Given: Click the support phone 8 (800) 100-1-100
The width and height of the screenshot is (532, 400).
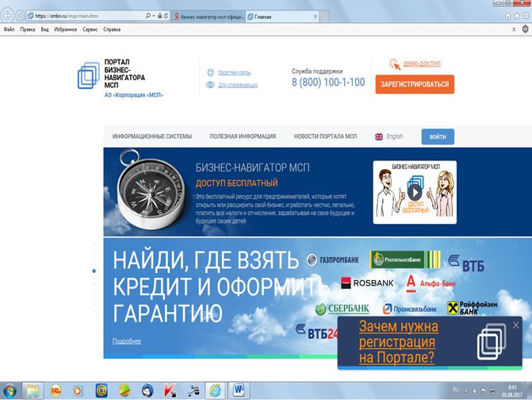Looking at the screenshot, I should coord(328,83).
